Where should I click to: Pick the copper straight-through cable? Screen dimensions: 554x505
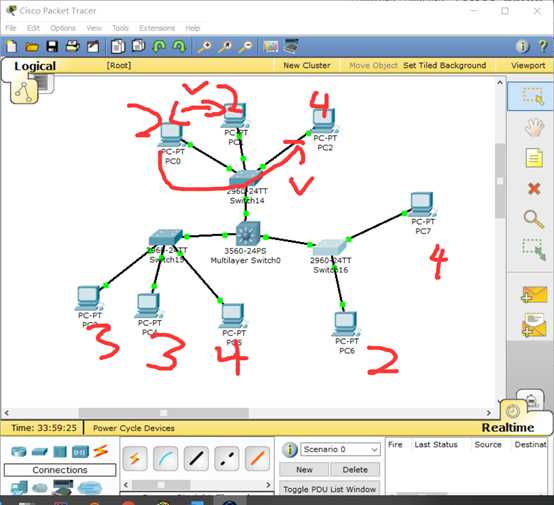coord(196,458)
